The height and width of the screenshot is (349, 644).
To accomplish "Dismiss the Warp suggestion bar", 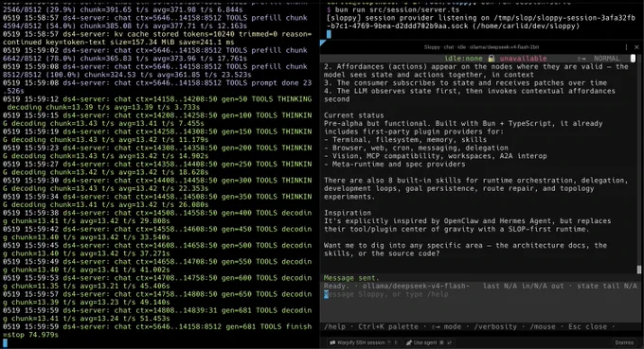I will [624, 342].
